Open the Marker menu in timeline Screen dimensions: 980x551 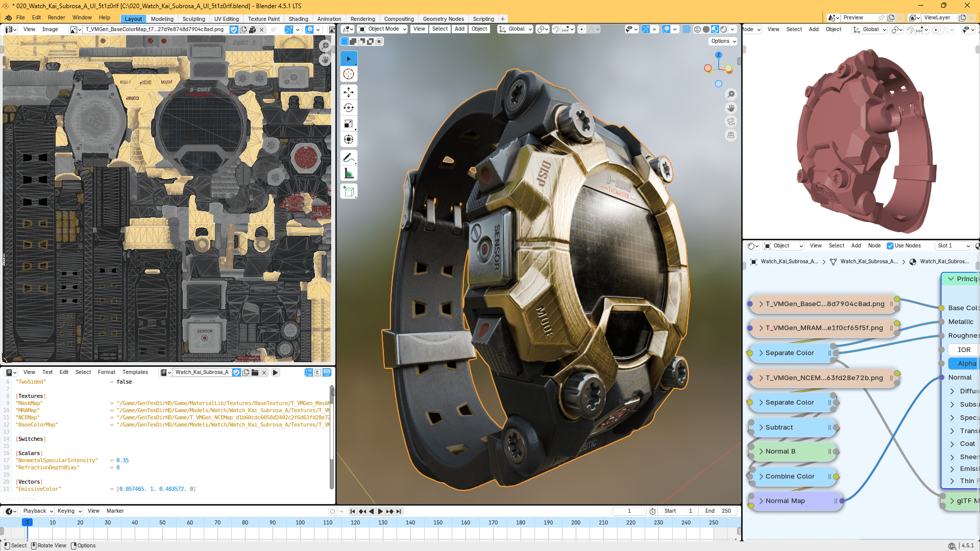pos(115,511)
